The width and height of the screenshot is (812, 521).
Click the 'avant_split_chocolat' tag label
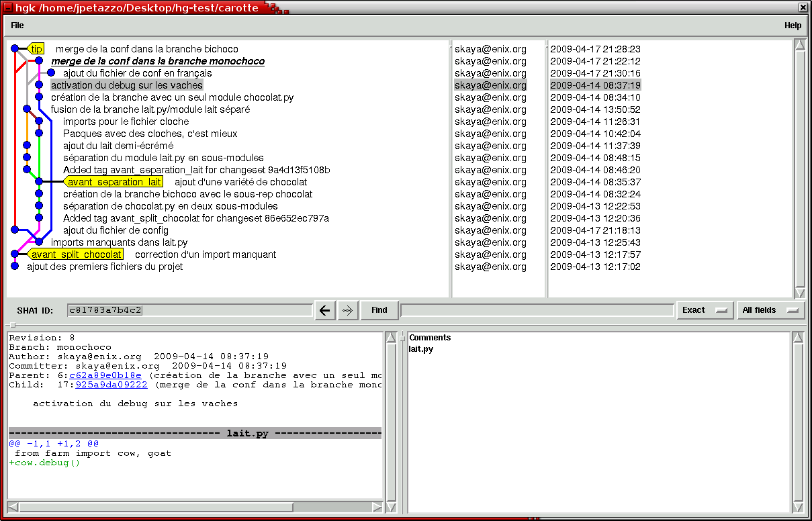(x=77, y=254)
